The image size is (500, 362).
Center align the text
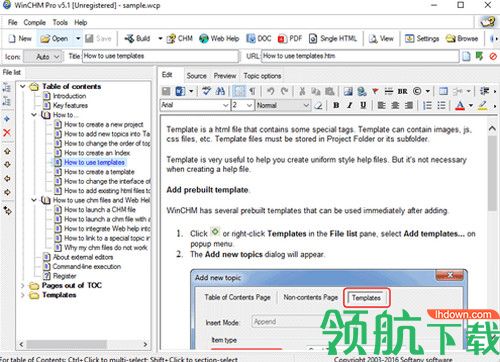(x=395, y=105)
